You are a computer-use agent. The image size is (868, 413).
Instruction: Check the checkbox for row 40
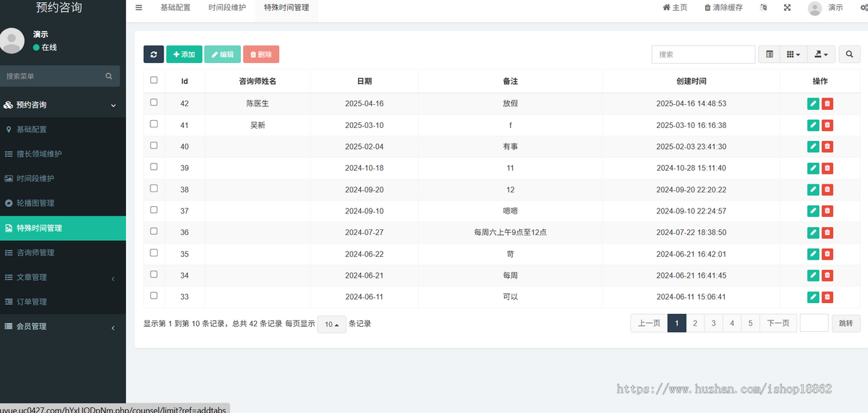(153, 146)
